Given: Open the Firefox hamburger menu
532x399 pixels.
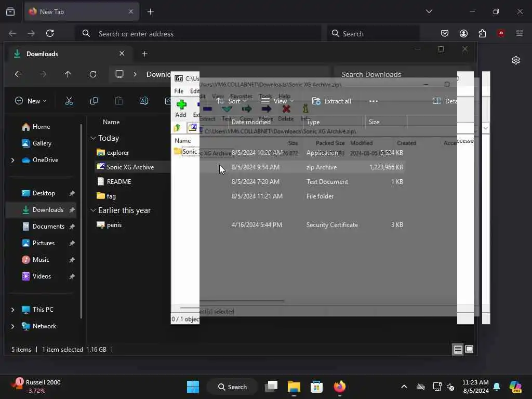Looking at the screenshot, I should click(520, 33).
